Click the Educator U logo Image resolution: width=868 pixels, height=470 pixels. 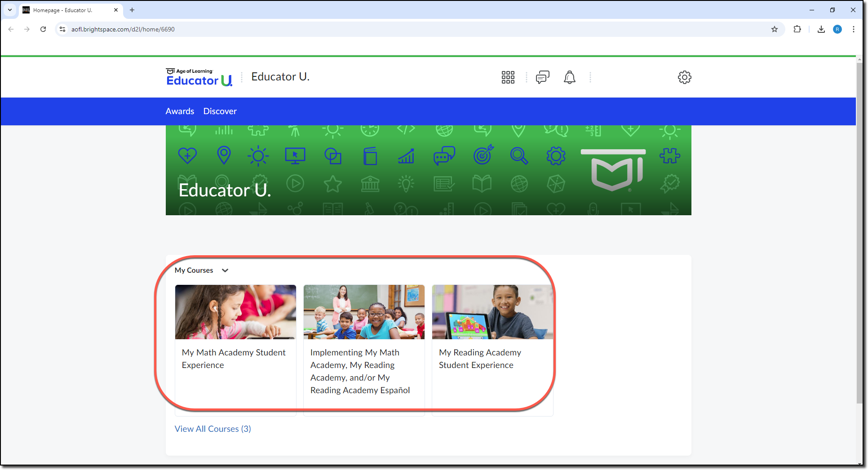tap(199, 77)
